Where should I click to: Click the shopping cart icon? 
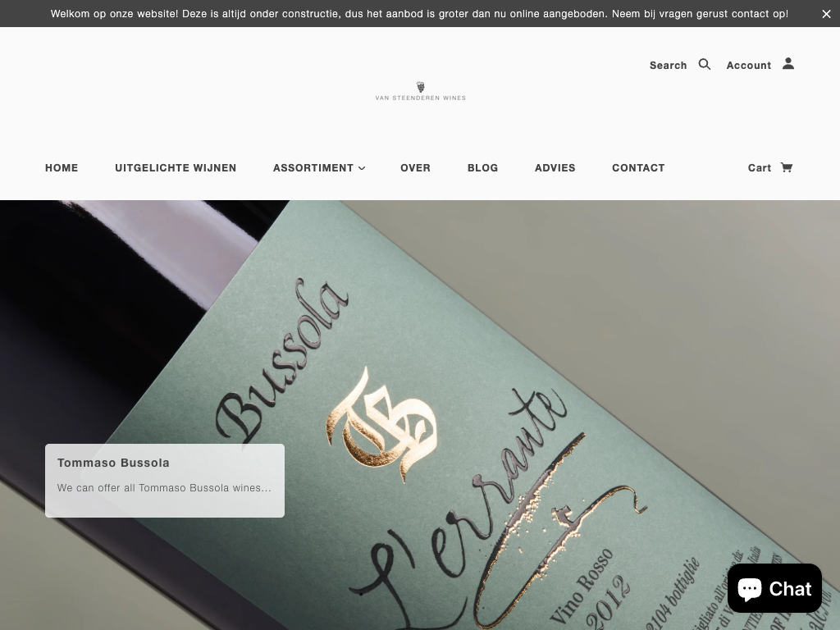pos(786,167)
